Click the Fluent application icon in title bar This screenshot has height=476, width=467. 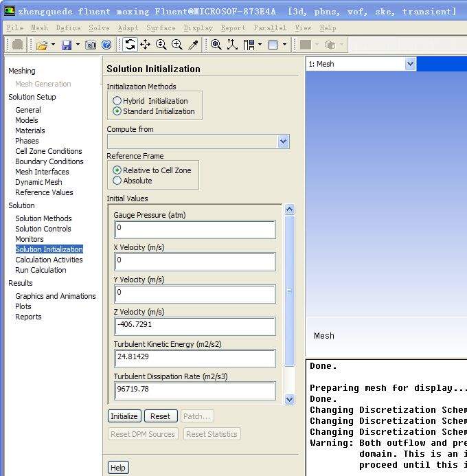click(10, 11)
